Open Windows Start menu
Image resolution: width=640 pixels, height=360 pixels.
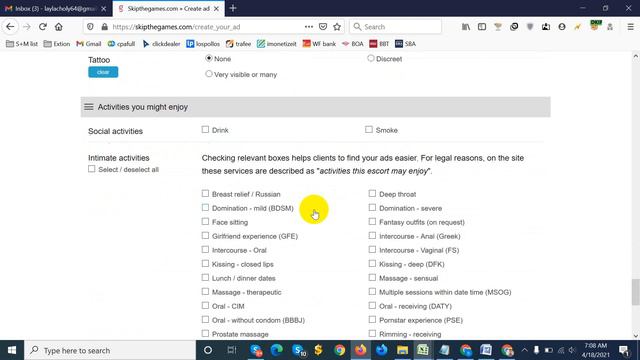12,350
